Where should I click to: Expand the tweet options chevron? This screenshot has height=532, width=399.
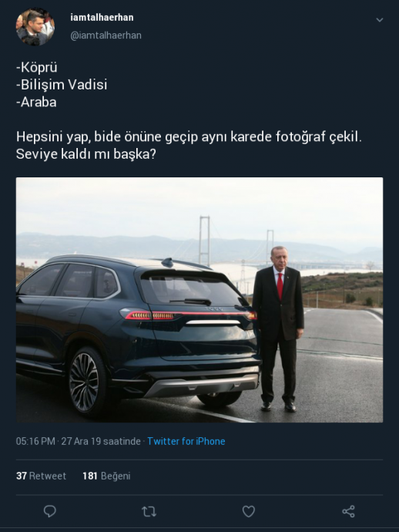click(380, 20)
